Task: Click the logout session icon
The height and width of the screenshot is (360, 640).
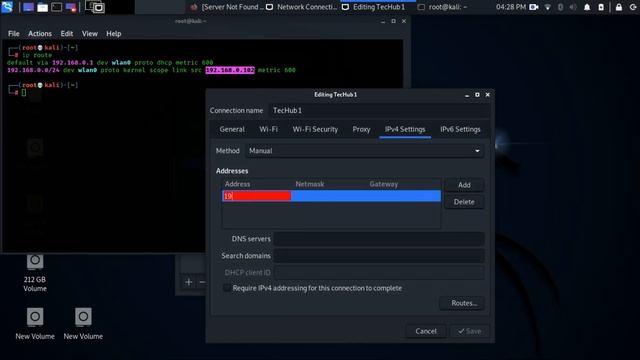Action: pyautogui.click(x=633, y=7)
